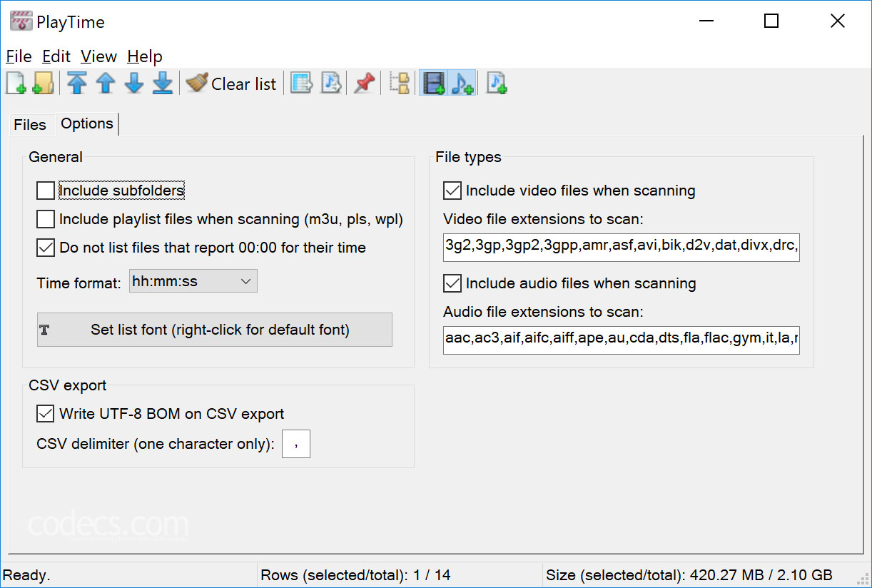
Task: Disable Include audio files when scanning
Action: click(452, 283)
